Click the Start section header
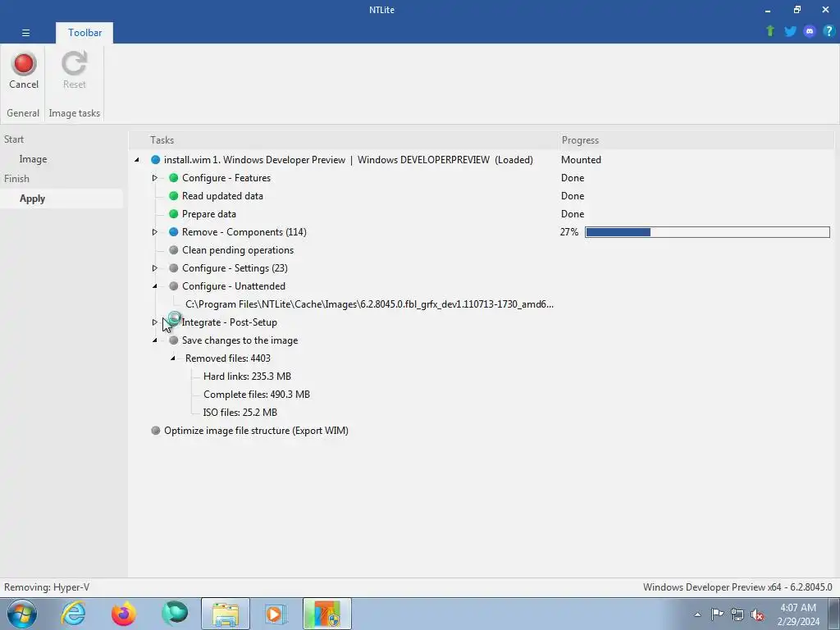 pyautogui.click(x=14, y=139)
